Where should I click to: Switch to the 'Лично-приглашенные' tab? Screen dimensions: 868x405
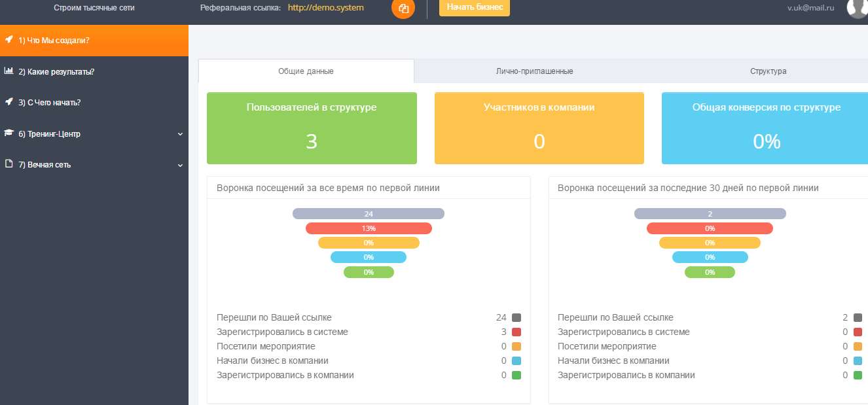pyautogui.click(x=535, y=71)
